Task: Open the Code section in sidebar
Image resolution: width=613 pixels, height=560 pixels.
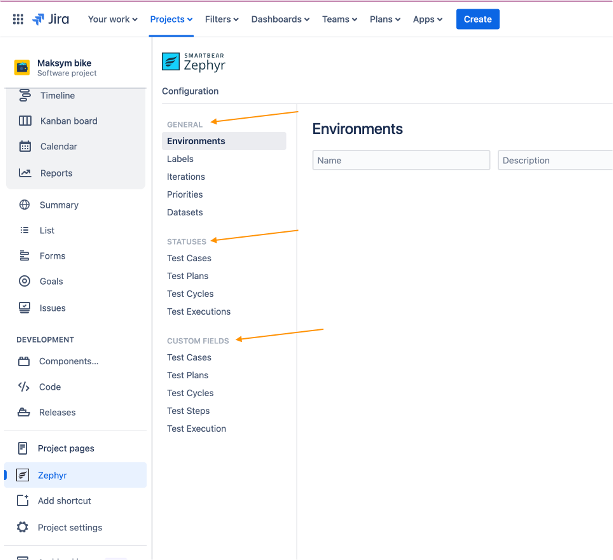Action: pos(49,387)
